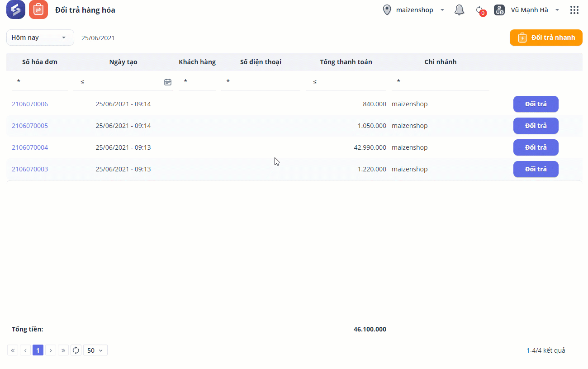Open the blue S logo home icon

(x=16, y=9)
